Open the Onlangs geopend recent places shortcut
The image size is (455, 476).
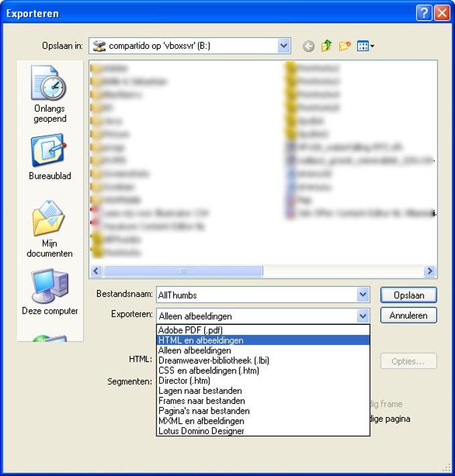pyautogui.click(x=50, y=94)
